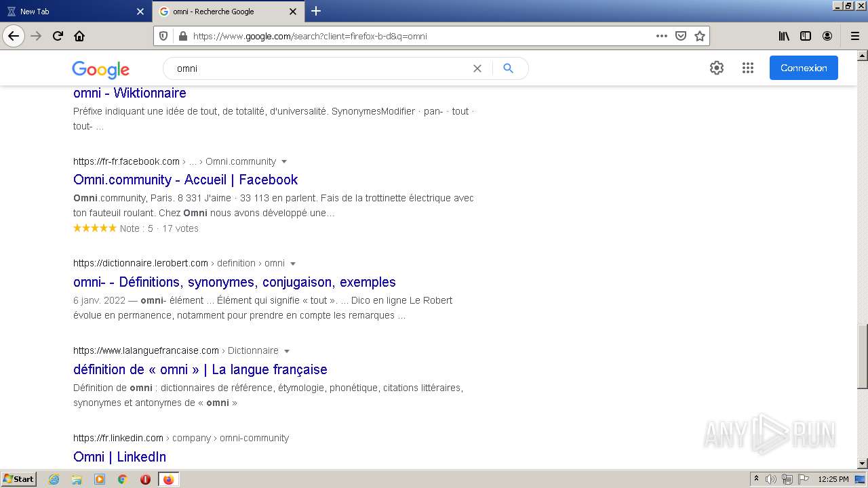Screen dimensions: 868x488
Task: Go back to the previous page
Action: (14, 36)
